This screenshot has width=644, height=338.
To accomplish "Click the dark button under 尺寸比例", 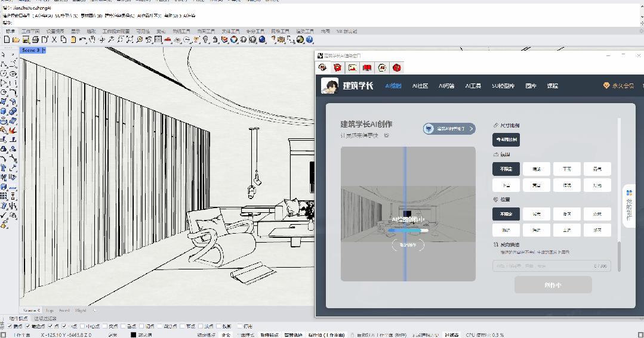I will [x=506, y=140].
